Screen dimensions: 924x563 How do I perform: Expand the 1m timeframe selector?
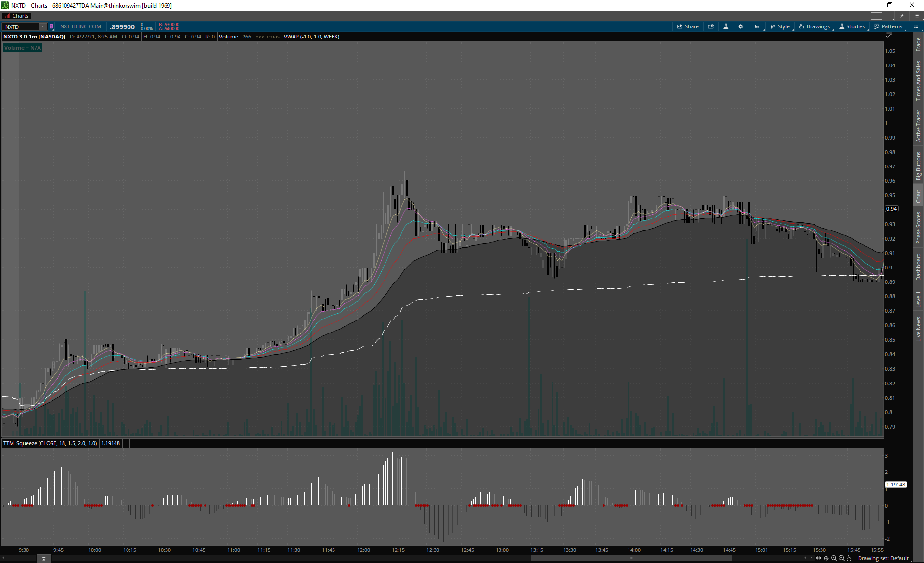pyautogui.click(x=757, y=26)
